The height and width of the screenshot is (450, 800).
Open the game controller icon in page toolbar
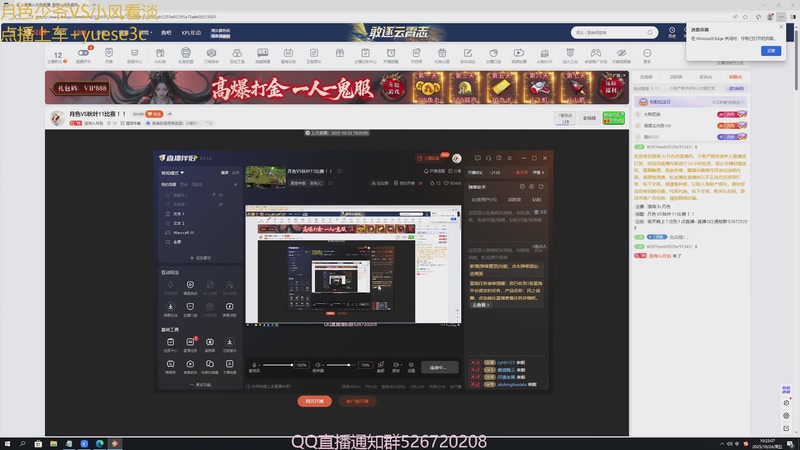click(x=595, y=53)
